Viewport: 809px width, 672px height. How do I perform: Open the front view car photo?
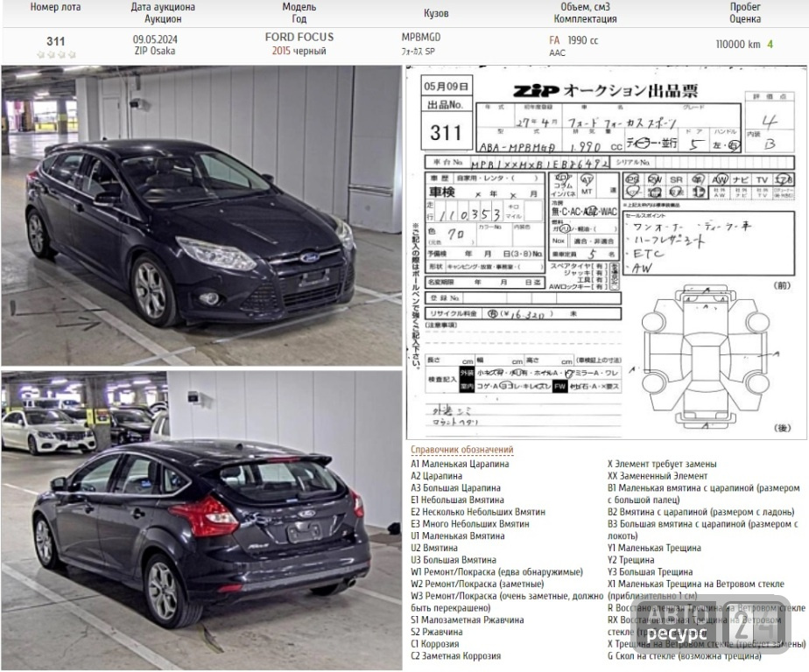tap(201, 215)
